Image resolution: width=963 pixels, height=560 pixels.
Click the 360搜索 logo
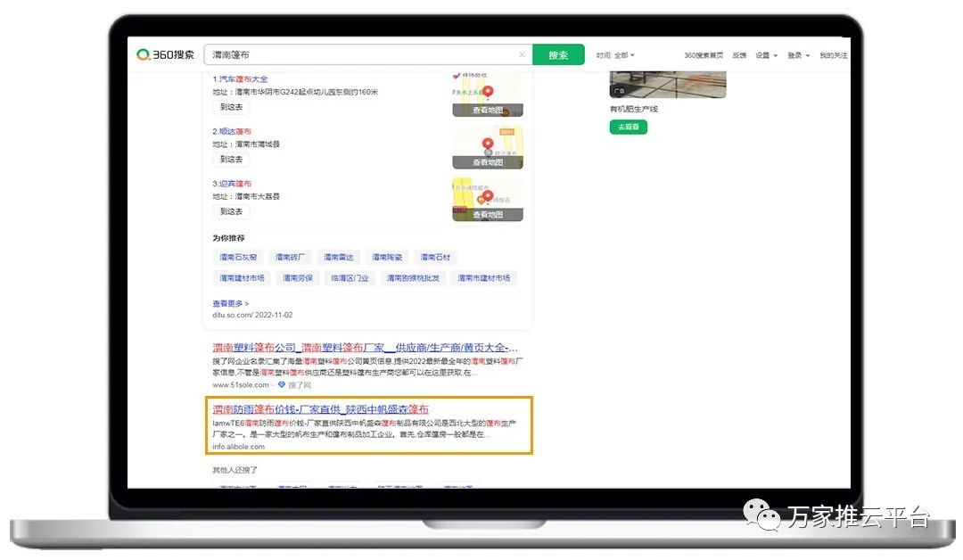click(166, 55)
